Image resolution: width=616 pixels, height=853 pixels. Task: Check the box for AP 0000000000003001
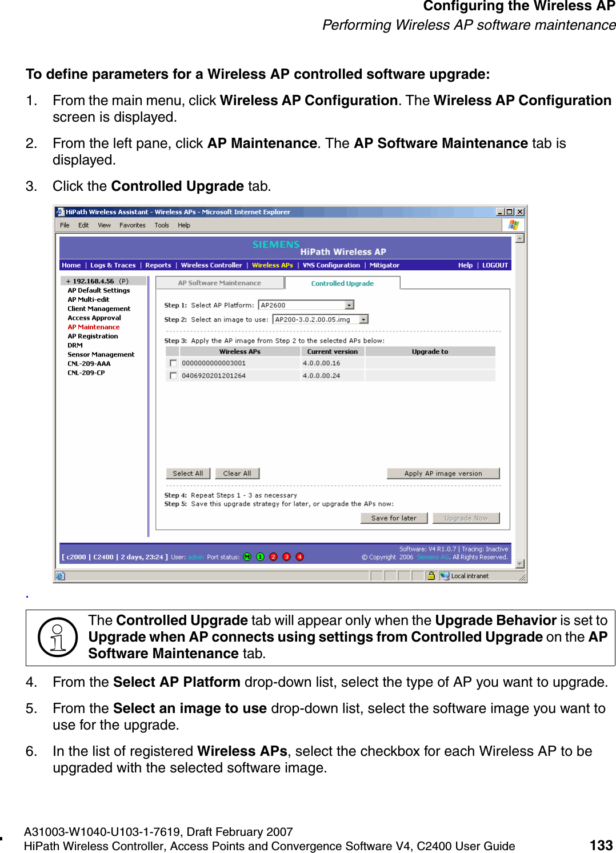[x=173, y=362]
